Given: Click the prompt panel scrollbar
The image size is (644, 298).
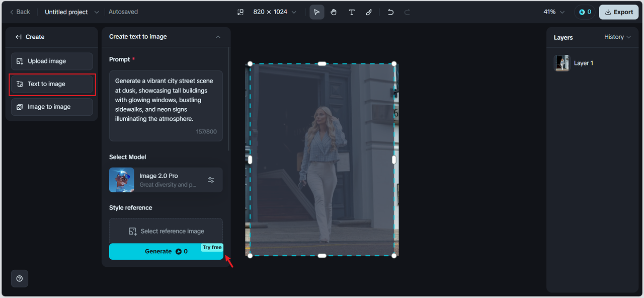Looking at the screenshot, I should point(229,98).
